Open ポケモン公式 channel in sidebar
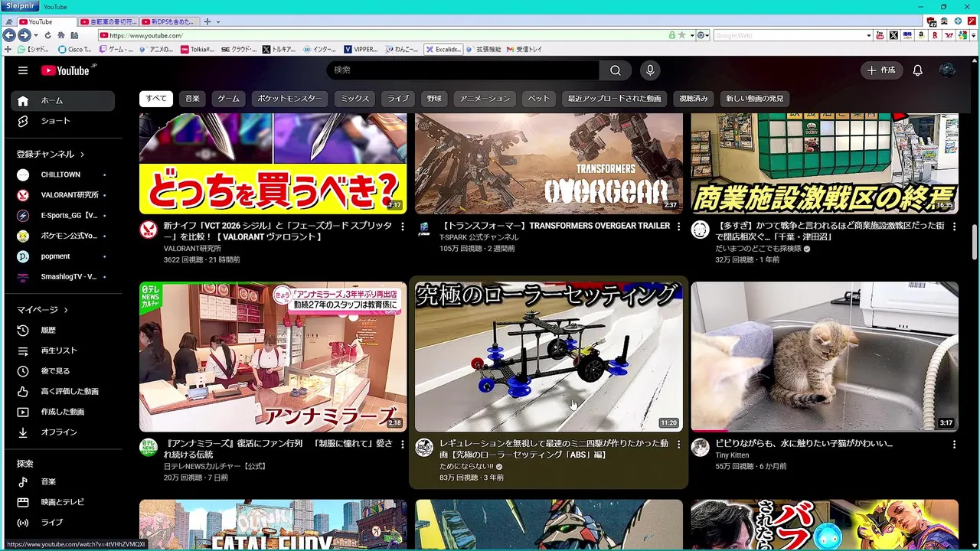This screenshot has height=551, width=980. 63,236
